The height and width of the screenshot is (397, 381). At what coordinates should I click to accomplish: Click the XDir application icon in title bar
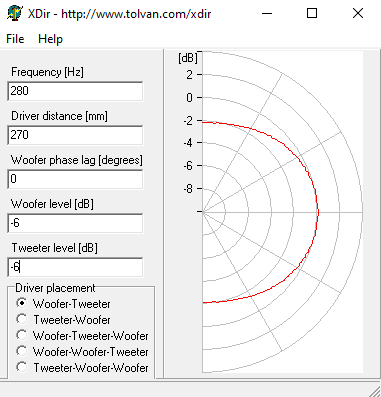coord(15,14)
